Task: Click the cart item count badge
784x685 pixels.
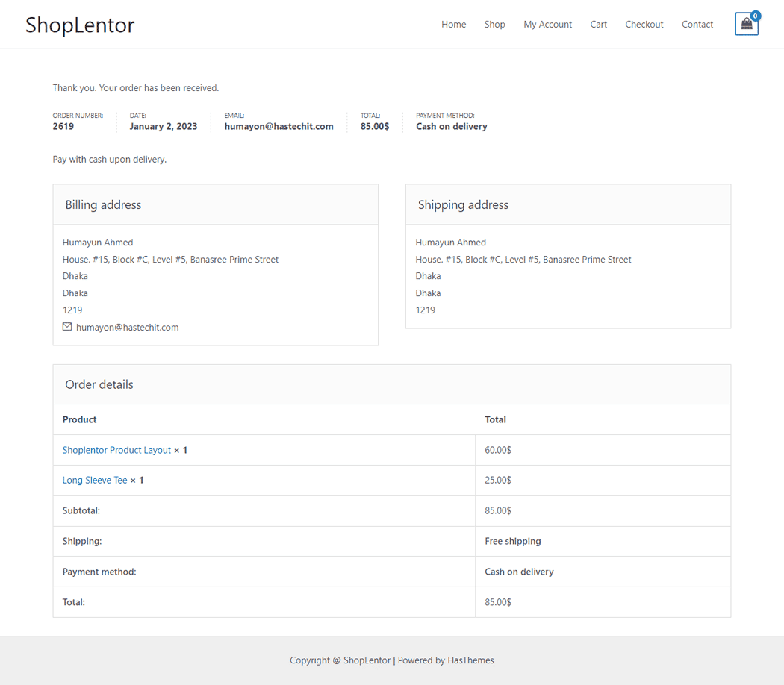Action: (x=756, y=16)
